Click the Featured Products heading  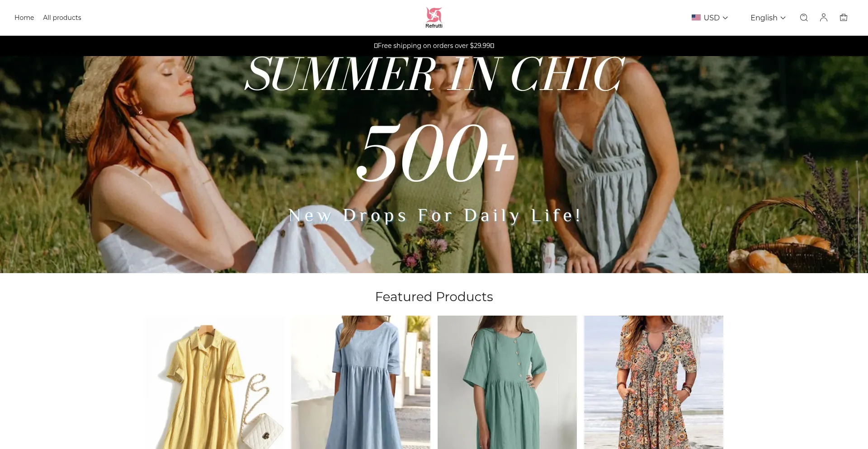[434, 297]
